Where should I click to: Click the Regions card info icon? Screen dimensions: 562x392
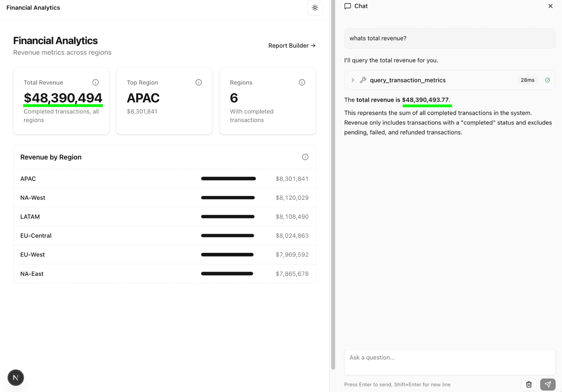pos(302,82)
